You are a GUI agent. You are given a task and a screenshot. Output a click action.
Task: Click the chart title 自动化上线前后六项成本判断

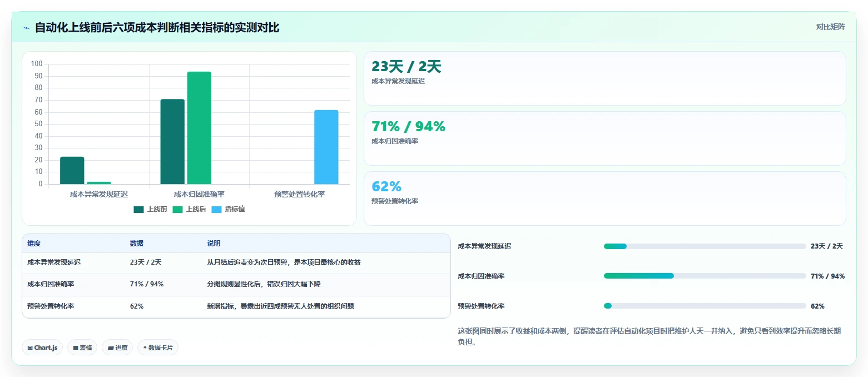157,27
